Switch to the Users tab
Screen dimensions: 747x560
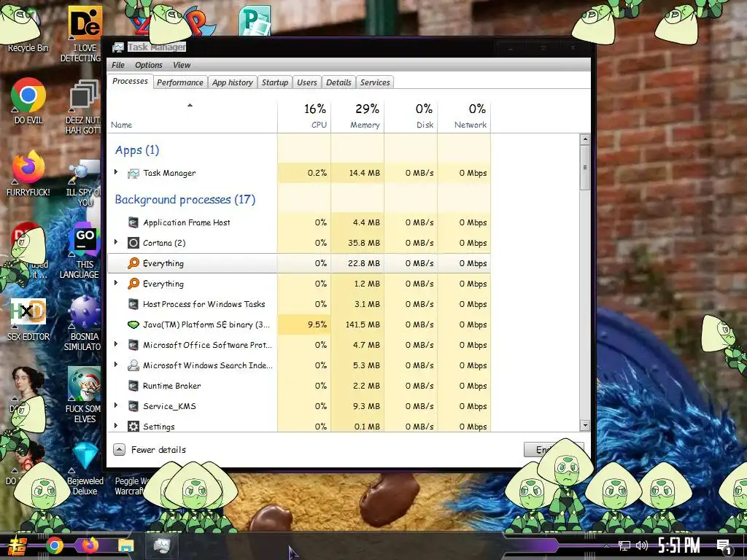tap(307, 82)
